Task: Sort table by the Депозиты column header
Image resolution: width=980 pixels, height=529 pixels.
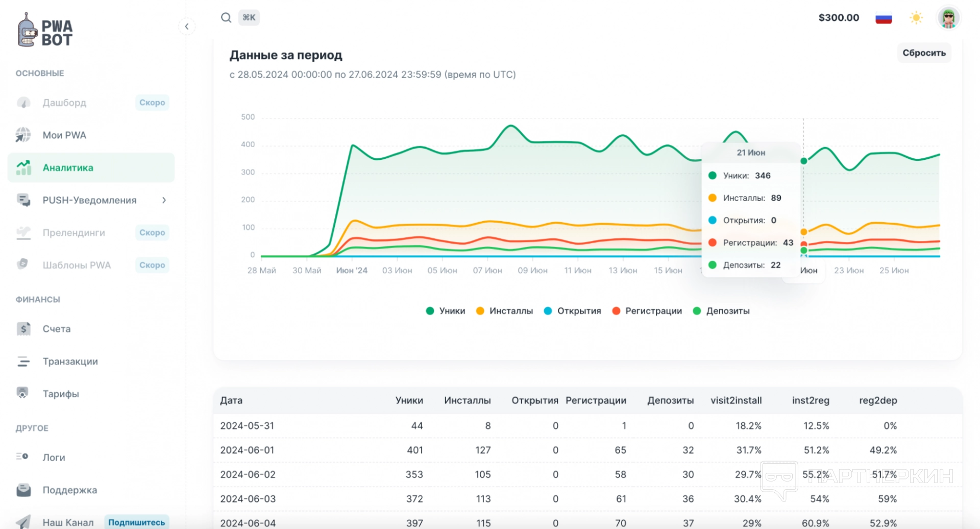Action: [670, 401]
